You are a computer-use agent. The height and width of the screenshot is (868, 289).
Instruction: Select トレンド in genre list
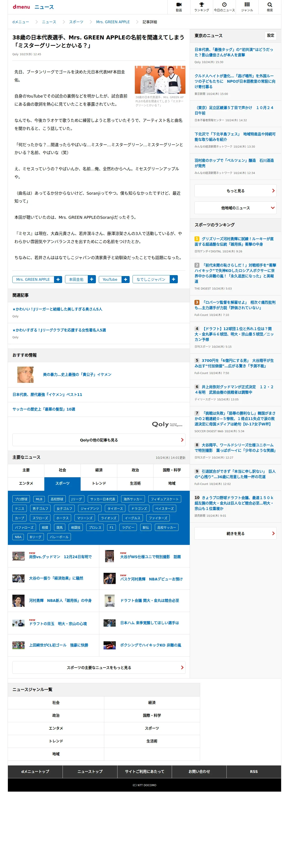point(56,741)
